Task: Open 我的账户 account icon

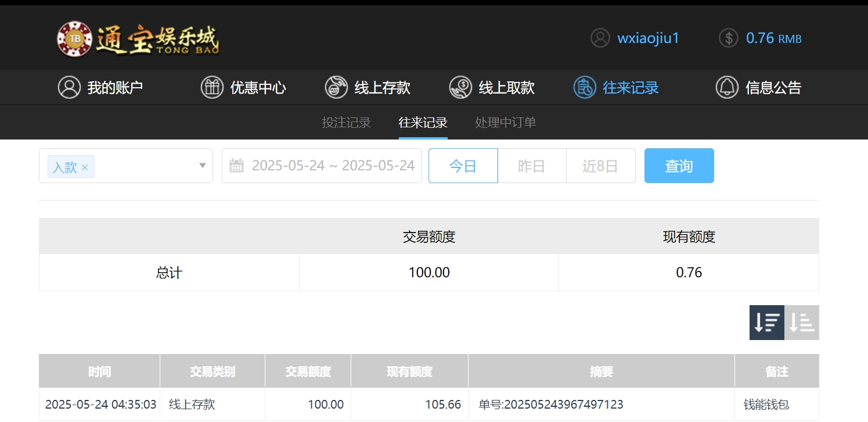Action: tap(69, 88)
